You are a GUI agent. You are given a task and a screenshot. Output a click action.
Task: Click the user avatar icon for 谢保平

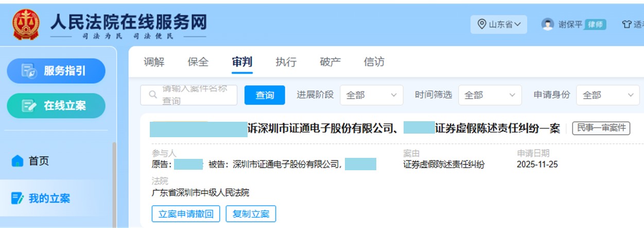click(548, 24)
